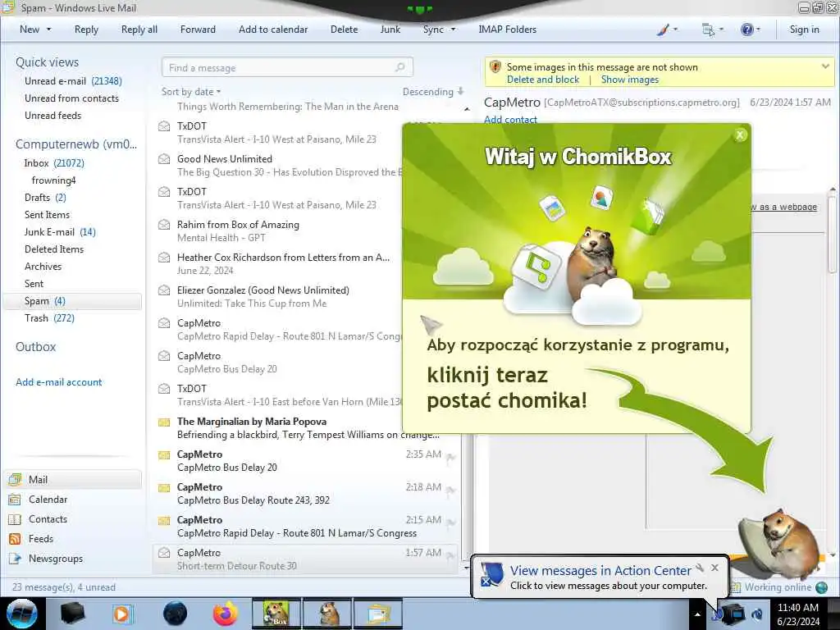
Task: Click Delete in the toolbar
Action: point(344,30)
